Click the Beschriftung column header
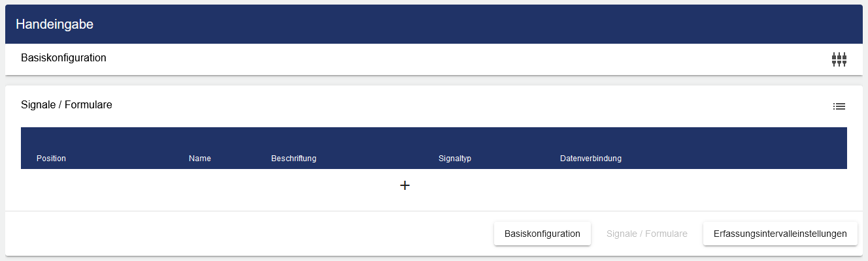868x261 pixels. (x=293, y=159)
